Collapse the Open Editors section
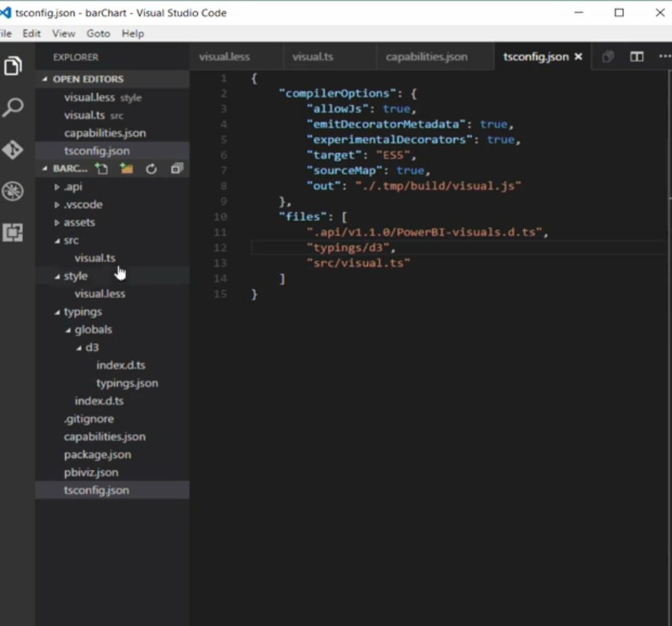Image resolution: width=672 pixels, height=626 pixels. pyautogui.click(x=87, y=79)
